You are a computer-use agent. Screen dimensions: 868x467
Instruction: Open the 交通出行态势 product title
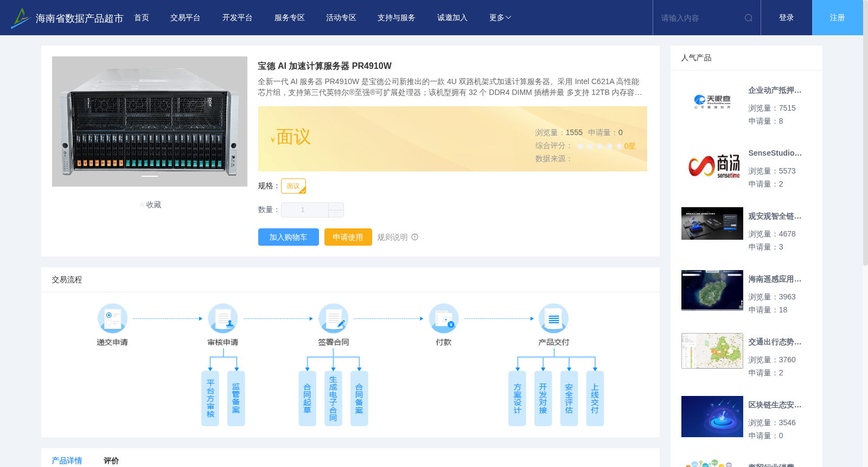pos(775,342)
